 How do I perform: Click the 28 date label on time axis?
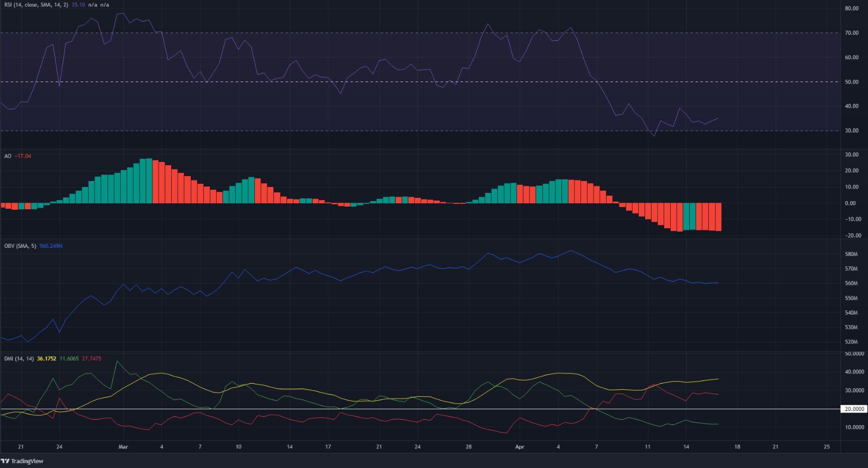[x=469, y=447]
